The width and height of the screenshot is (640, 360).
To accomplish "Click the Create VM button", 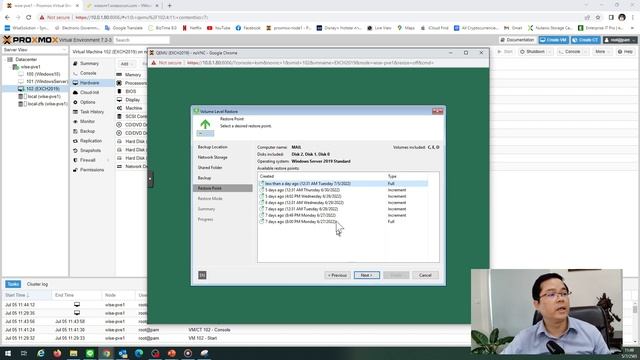I will tap(553, 40).
